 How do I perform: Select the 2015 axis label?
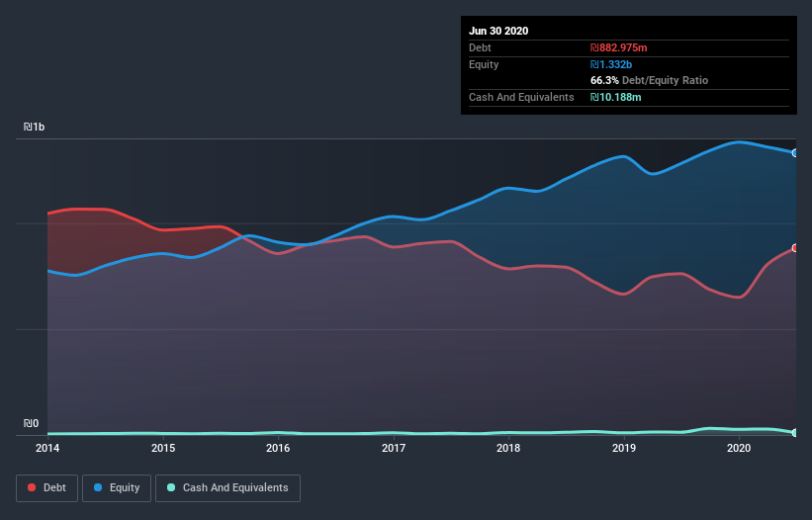[x=163, y=448]
